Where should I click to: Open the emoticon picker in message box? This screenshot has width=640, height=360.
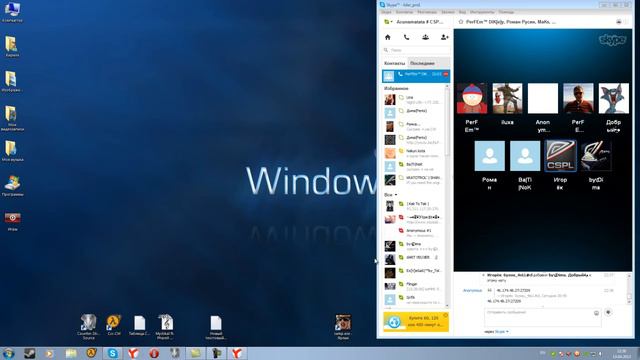(596, 313)
